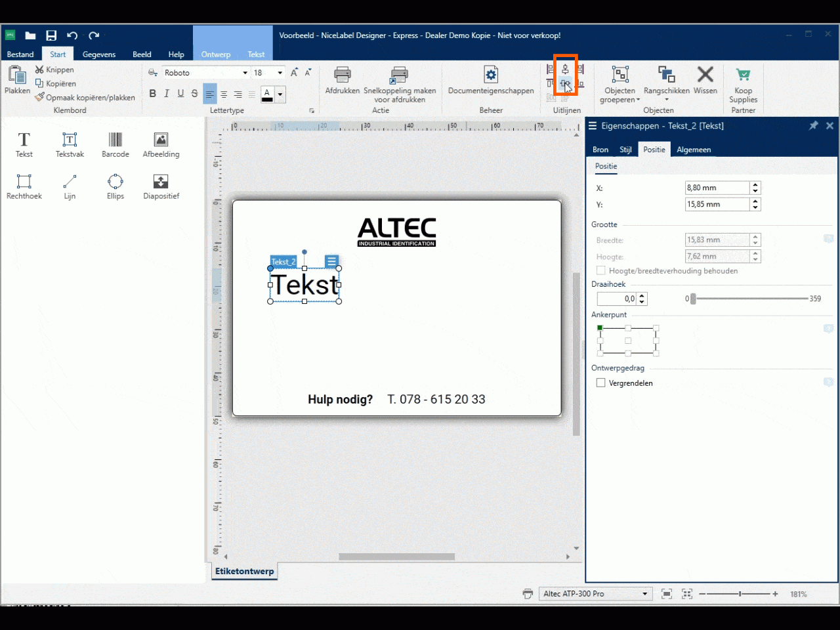This screenshot has height=630, width=840.
Task: Pin the Eigenschappen panel
Action: 814,125
